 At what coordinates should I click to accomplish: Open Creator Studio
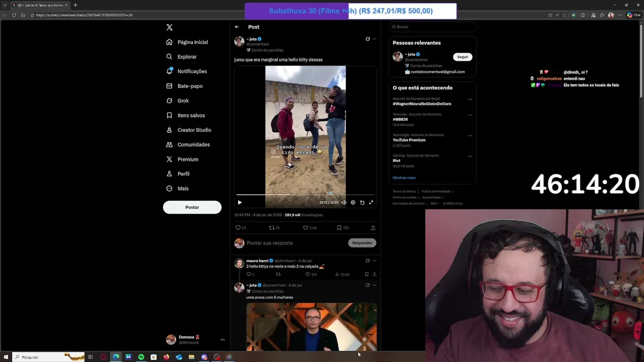(x=189, y=130)
